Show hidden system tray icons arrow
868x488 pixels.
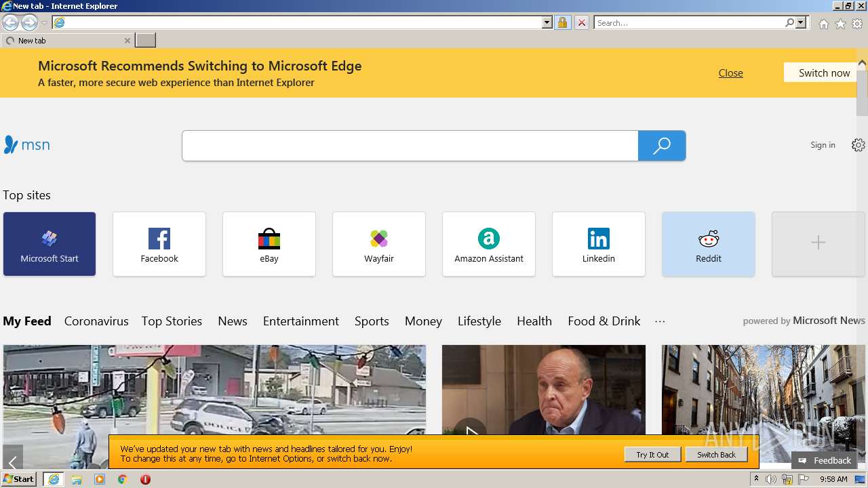tap(756, 479)
